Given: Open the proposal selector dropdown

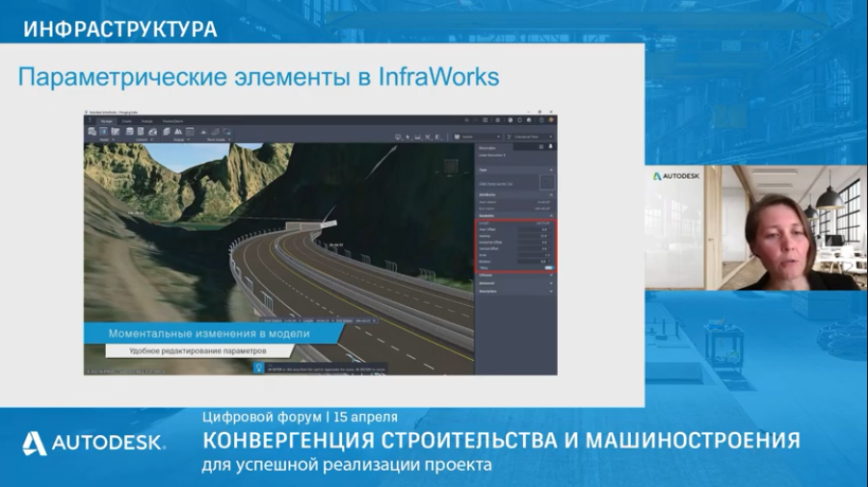Looking at the screenshot, I should [477, 137].
